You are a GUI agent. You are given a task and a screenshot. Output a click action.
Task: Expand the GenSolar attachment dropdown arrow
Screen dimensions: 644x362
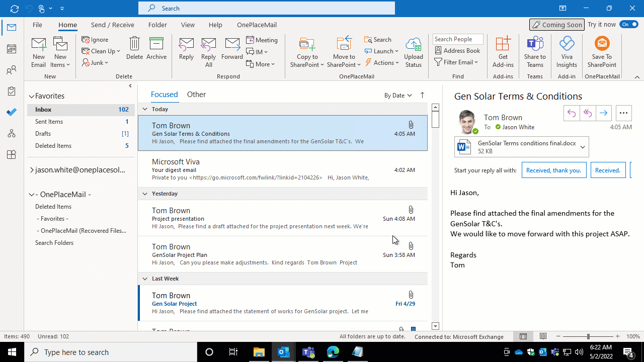(583, 147)
